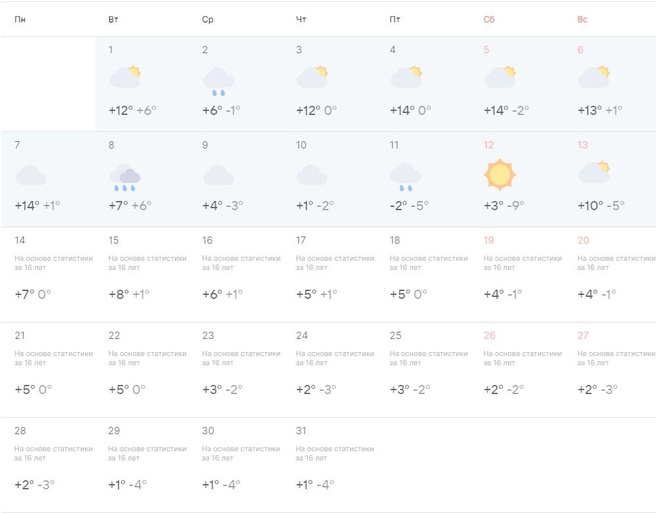Image resolution: width=656 pixels, height=513 pixels.
Task: Click the partly sunny icon for day 5
Action: [500, 77]
